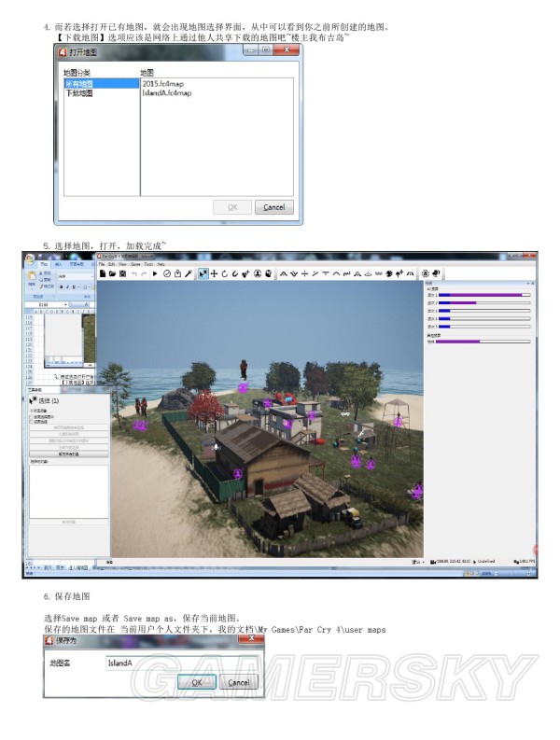Click the bottom purple object budget bar
The width and height of the screenshot is (560, 740).
[x=483, y=342]
